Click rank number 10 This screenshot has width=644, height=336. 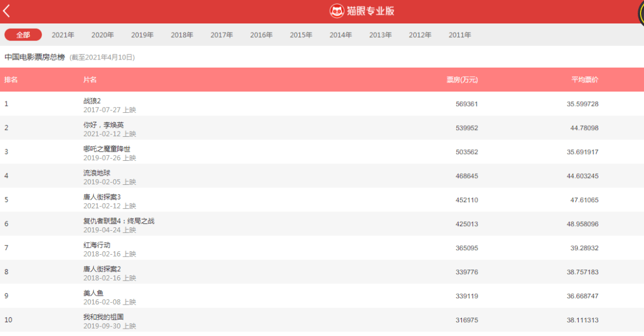click(x=8, y=320)
